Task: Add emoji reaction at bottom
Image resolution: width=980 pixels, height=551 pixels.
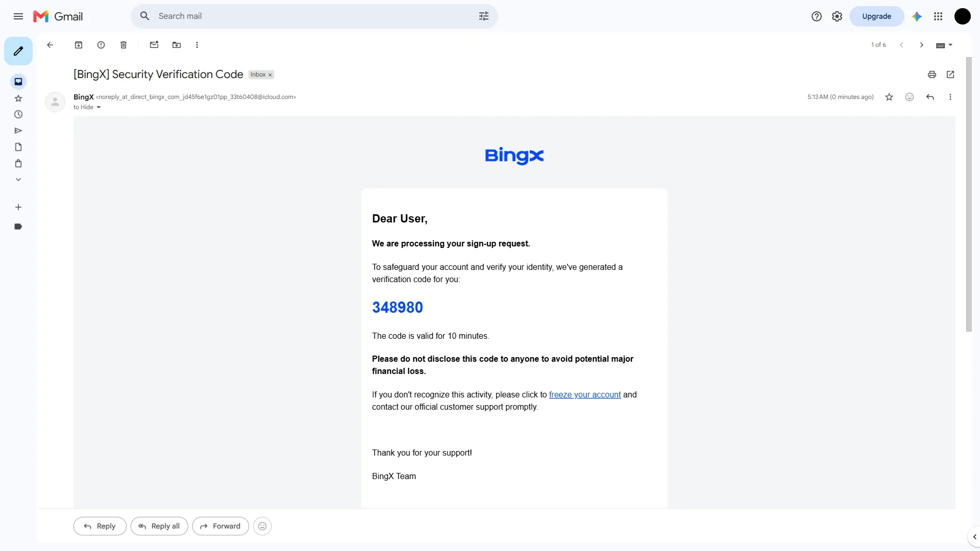Action: click(x=262, y=526)
